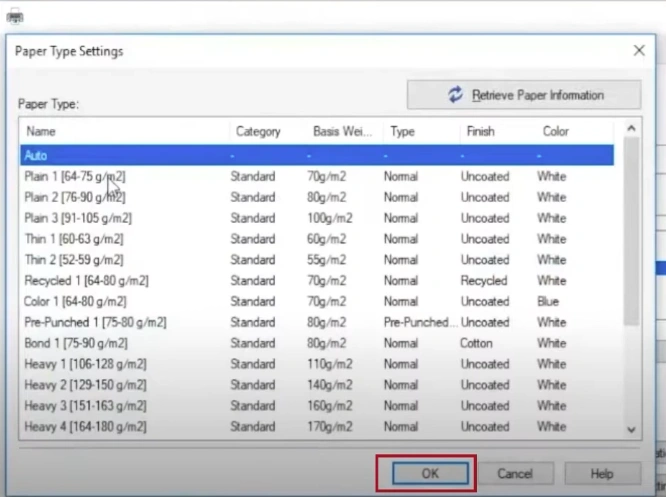Select Plain 3 [91-105 g/m2] paper

pyautogui.click(x=317, y=218)
